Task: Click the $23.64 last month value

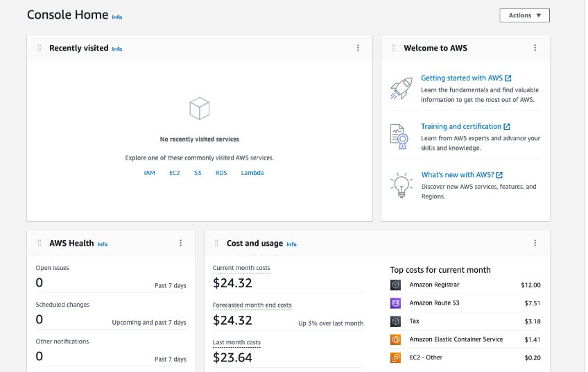Action: pos(232,357)
